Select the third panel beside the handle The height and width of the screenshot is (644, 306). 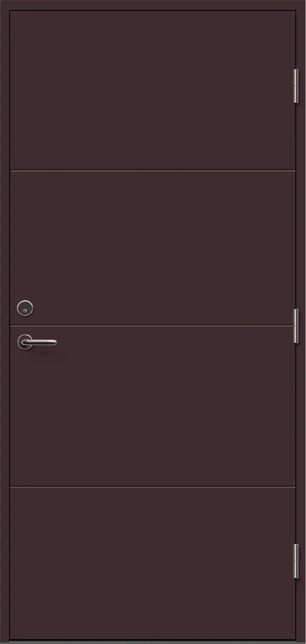point(152,406)
